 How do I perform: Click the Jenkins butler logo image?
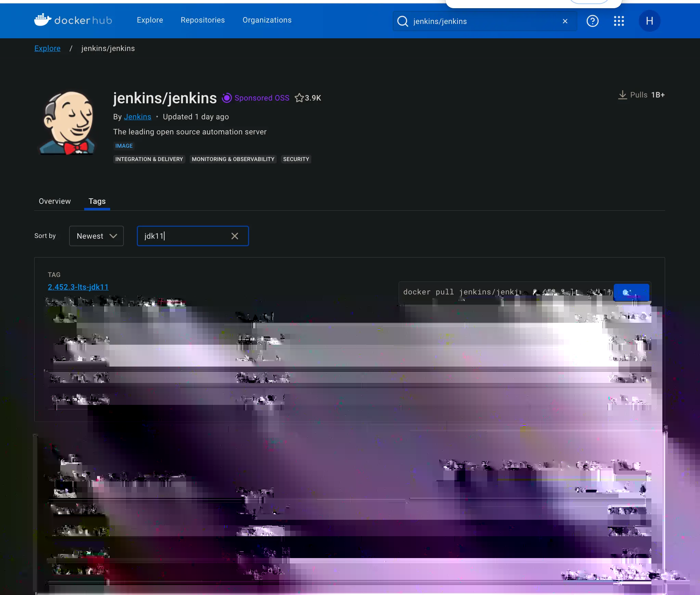click(x=68, y=123)
